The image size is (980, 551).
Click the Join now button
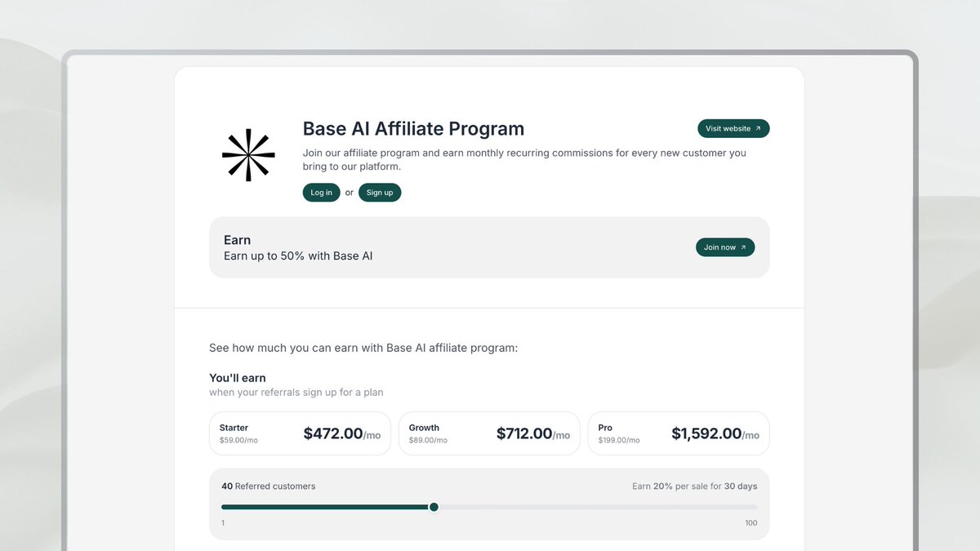tap(725, 247)
